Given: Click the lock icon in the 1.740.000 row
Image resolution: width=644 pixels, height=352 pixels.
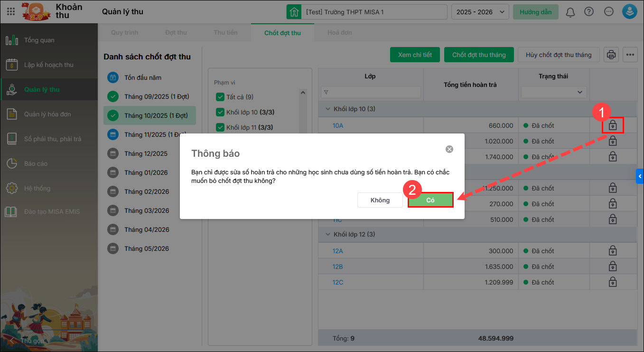Looking at the screenshot, I should point(613,157).
